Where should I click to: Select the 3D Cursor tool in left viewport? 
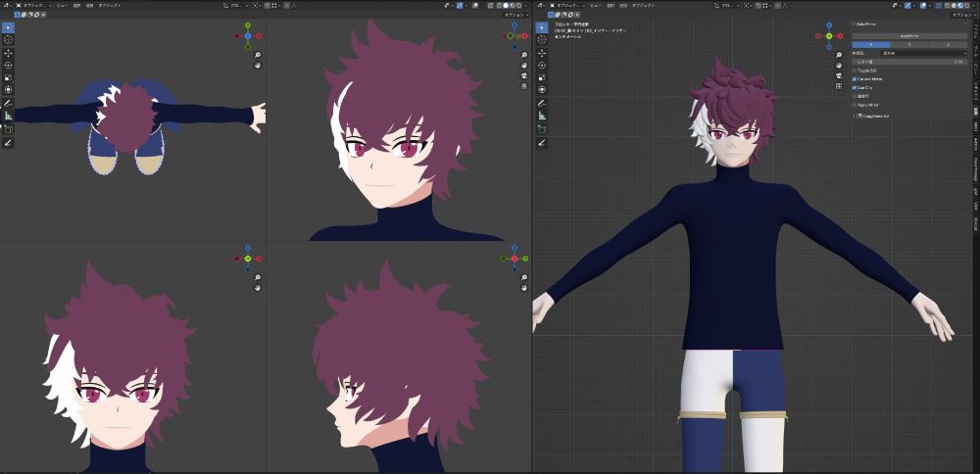(x=8, y=40)
